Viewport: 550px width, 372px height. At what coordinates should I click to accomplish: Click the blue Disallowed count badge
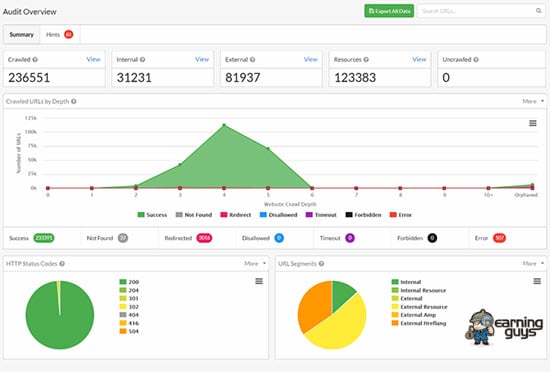pyautogui.click(x=279, y=238)
